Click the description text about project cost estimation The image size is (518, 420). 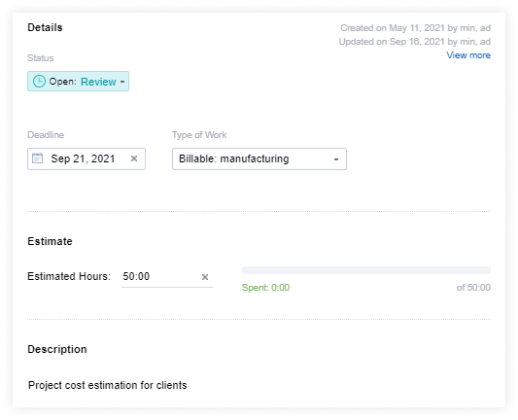[x=107, y=385]
